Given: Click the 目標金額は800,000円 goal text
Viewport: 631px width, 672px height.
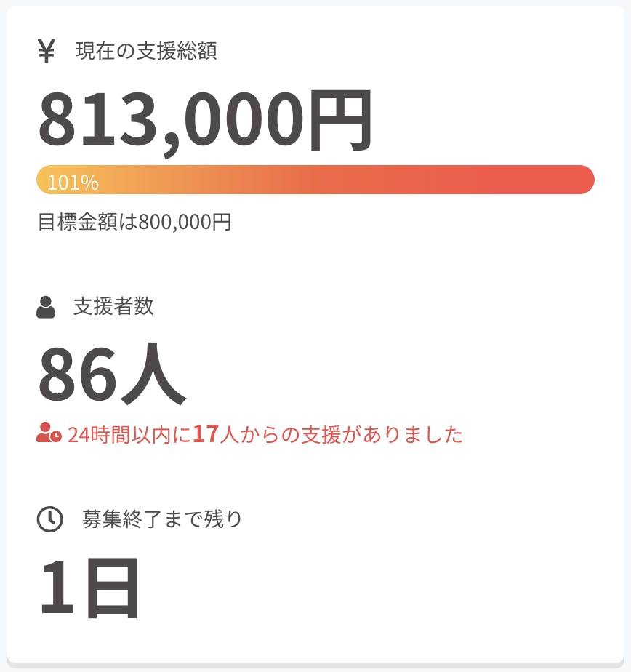Looking at the screenshot, I should pos(134,222).
